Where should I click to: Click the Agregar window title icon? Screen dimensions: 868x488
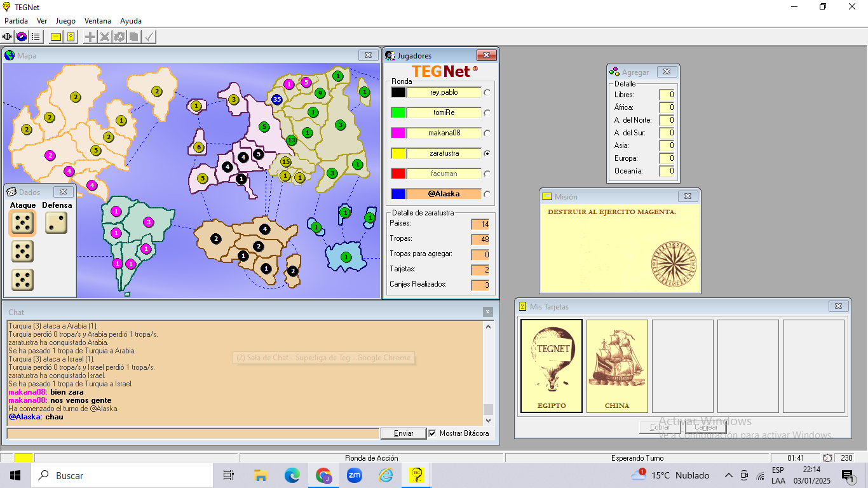click(x=614, y=72)
